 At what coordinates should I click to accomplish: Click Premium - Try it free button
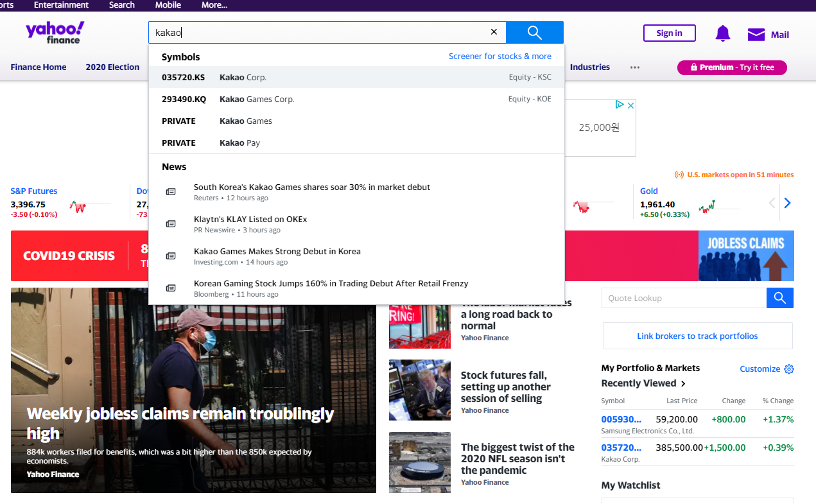[732, 67]
